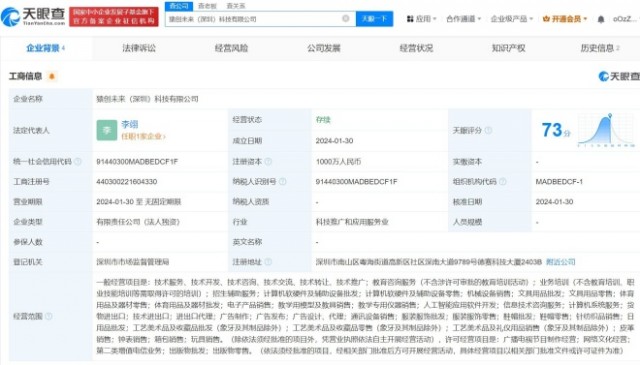
Task: Expand the 应用 dropdown
Action: coord(426,19)
